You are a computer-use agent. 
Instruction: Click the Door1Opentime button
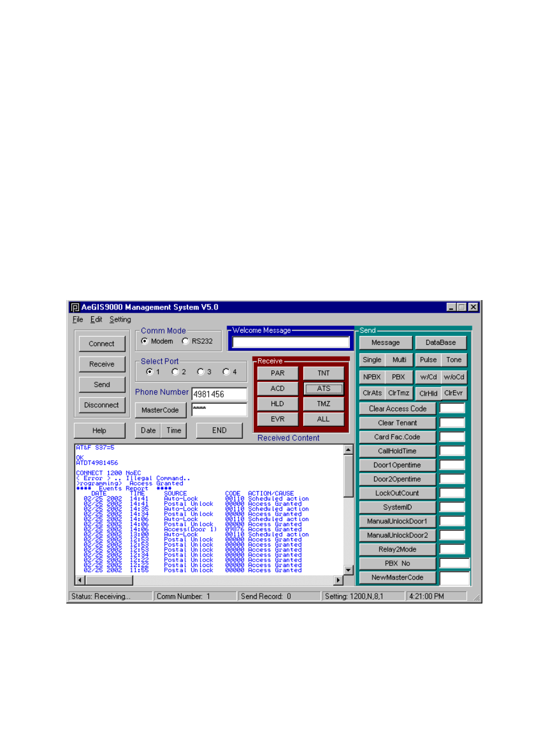(x=398, y=465)
